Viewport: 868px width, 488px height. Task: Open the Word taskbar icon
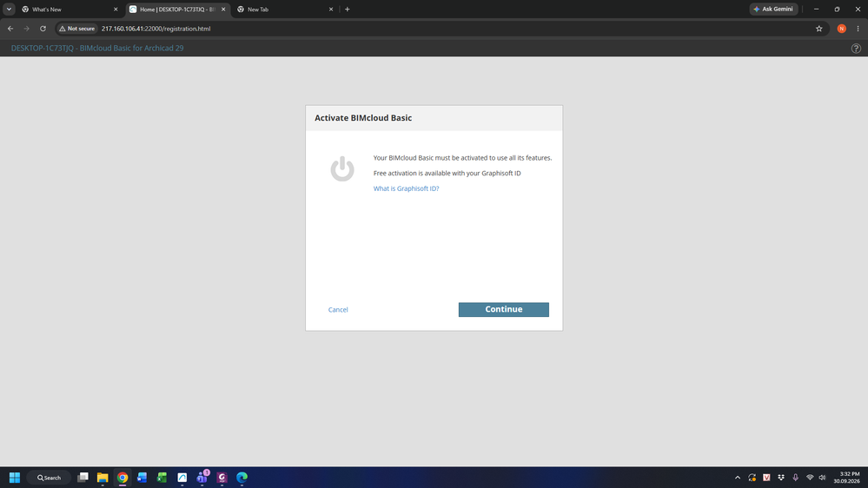coord(142,478)
